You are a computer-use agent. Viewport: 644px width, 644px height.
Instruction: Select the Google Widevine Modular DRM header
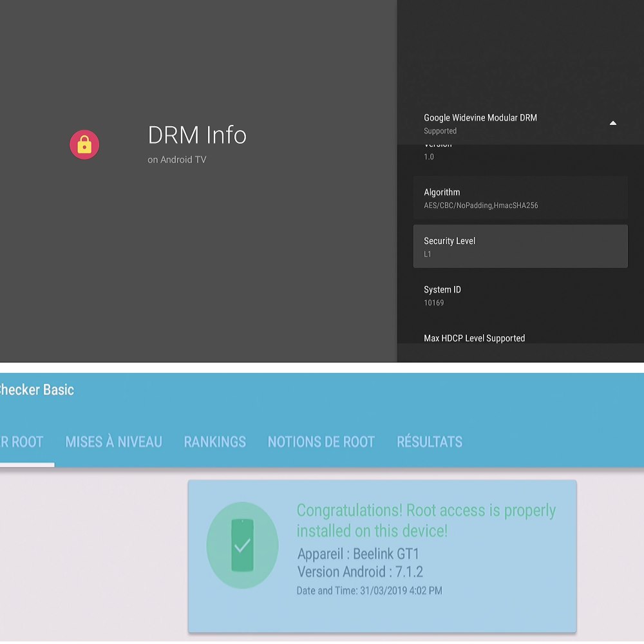(520, 124)
